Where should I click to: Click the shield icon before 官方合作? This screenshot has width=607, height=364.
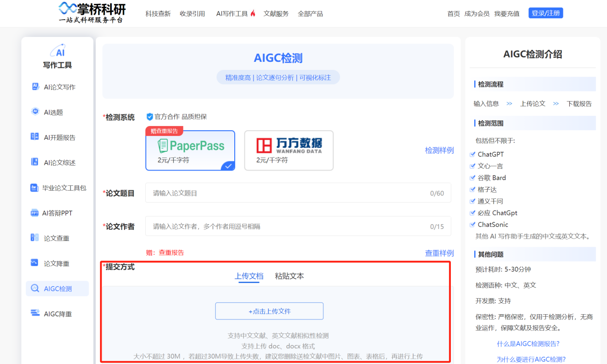click(149, 116)
